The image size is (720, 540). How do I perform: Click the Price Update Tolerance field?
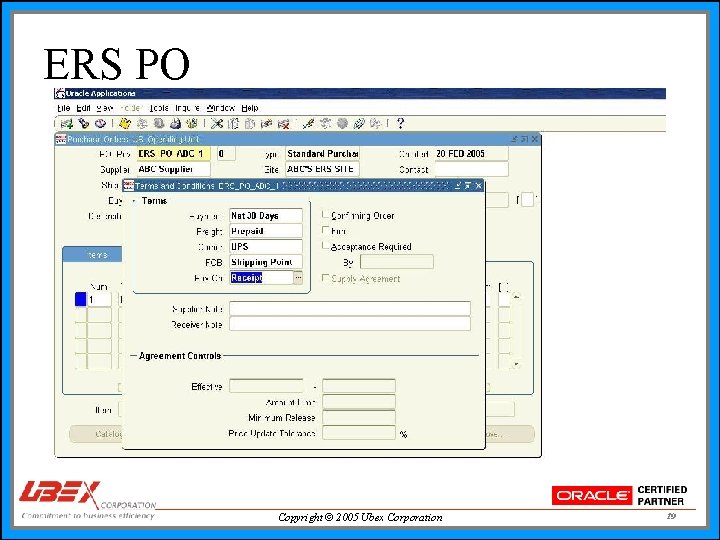[359, 433]
